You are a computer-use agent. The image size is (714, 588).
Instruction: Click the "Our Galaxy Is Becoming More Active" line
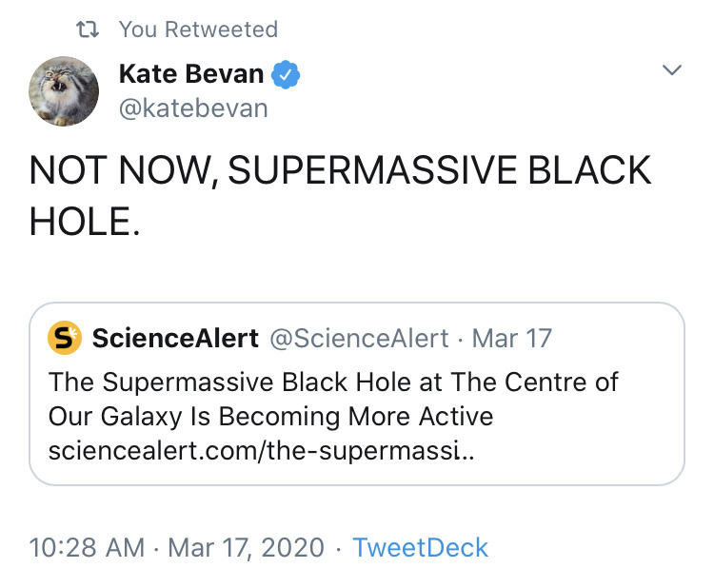tap(271, 417)
